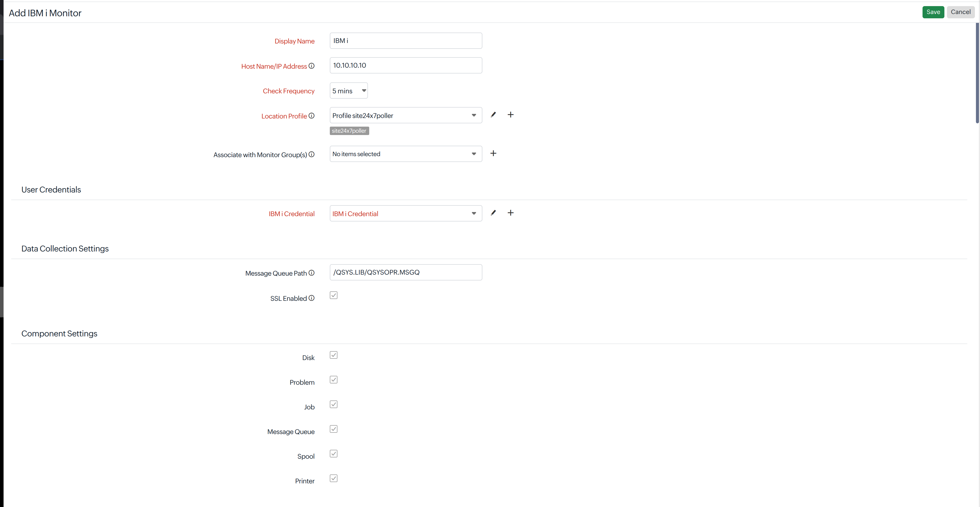Open the Monitor Groups 'No items selected' dropdown
The width and height of the screenshot is (980, 507).
(406, 154)
